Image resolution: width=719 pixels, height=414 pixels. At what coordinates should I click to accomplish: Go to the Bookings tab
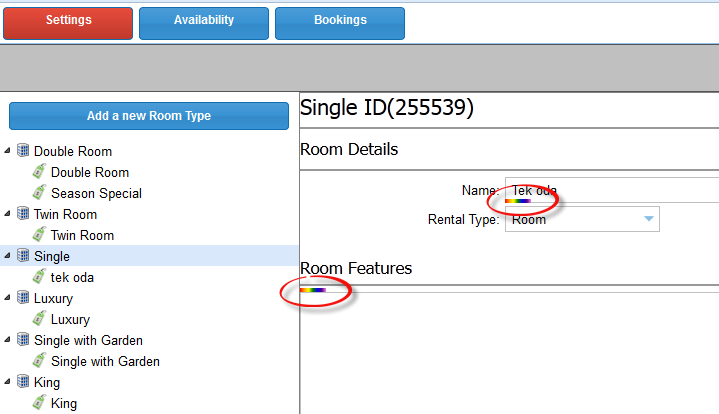339,22
